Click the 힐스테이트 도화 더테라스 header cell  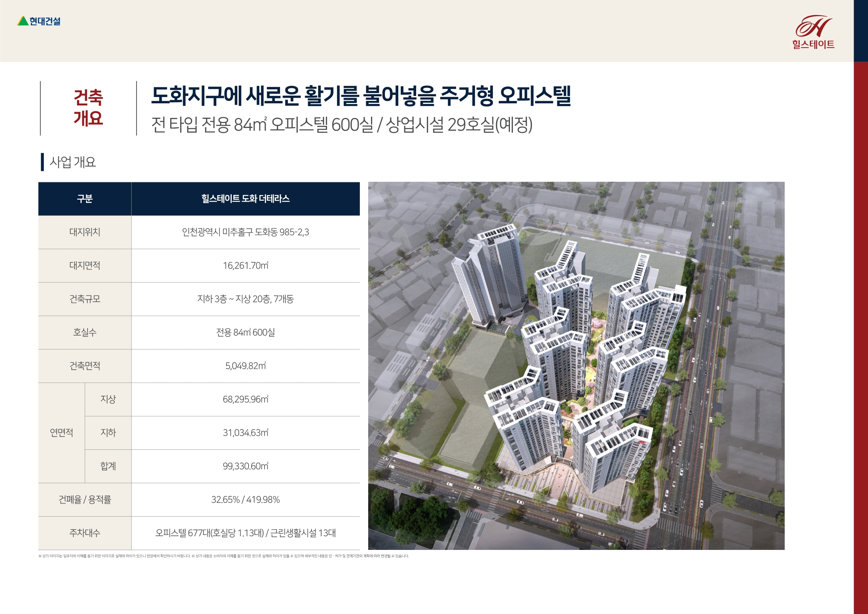point(245,199)
